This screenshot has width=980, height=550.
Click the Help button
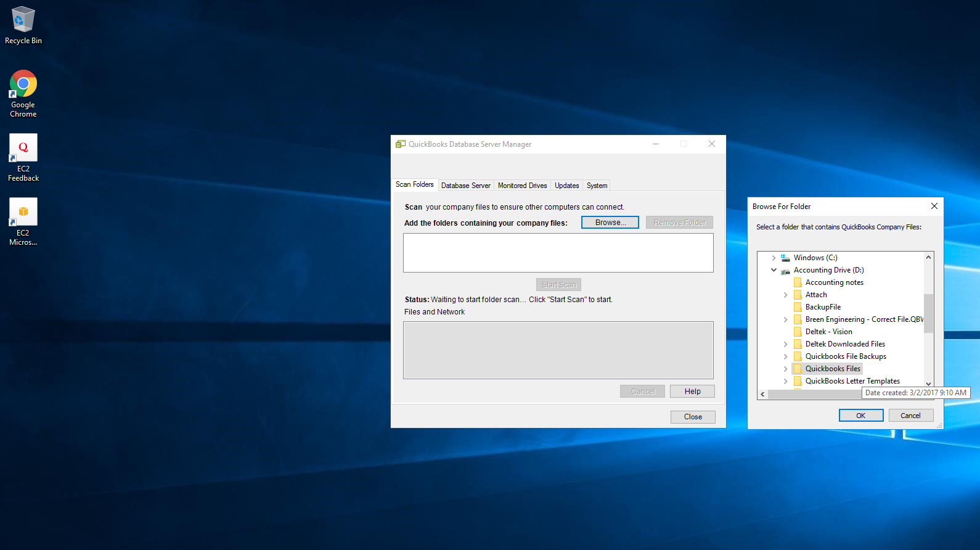click(x=693, y=392)
